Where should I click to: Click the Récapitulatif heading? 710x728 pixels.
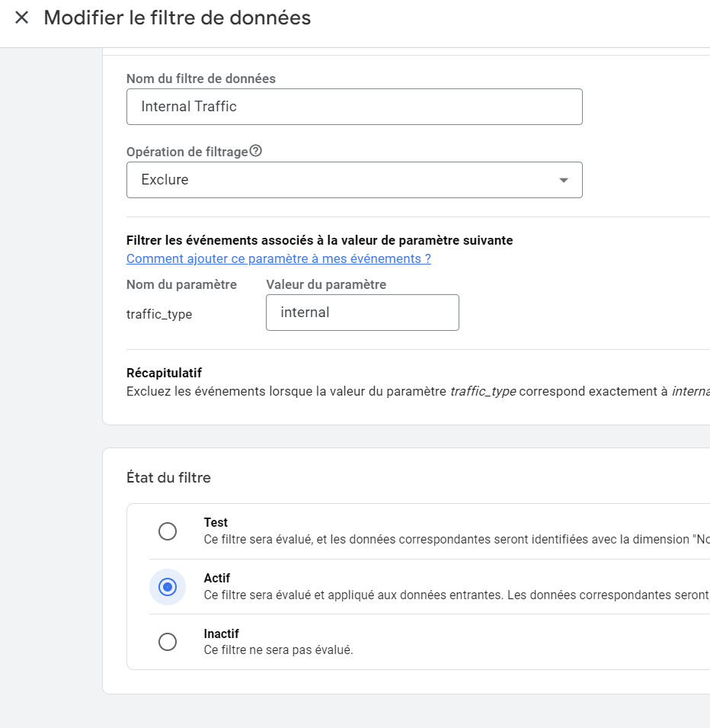point(164,373)
